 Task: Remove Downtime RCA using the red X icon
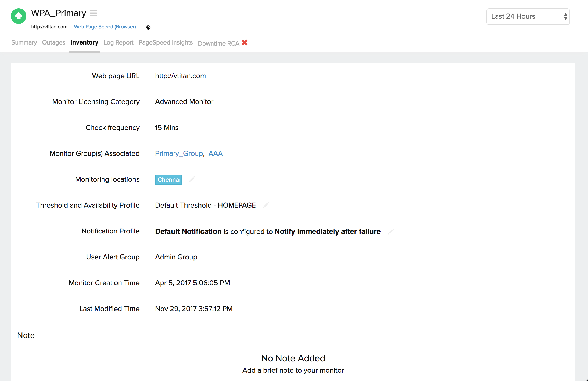pos(244,43)
